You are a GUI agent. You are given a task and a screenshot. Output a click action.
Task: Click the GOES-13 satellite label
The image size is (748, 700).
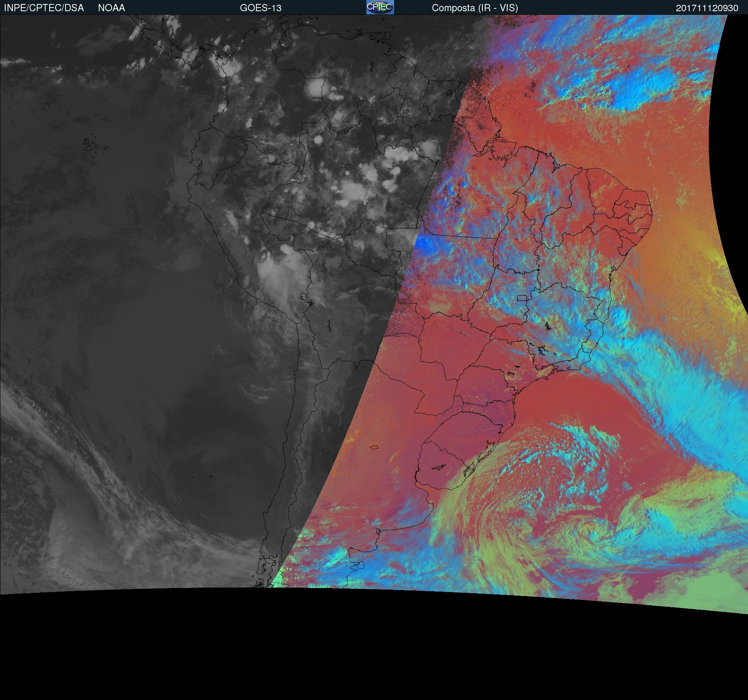coord(261,8)
